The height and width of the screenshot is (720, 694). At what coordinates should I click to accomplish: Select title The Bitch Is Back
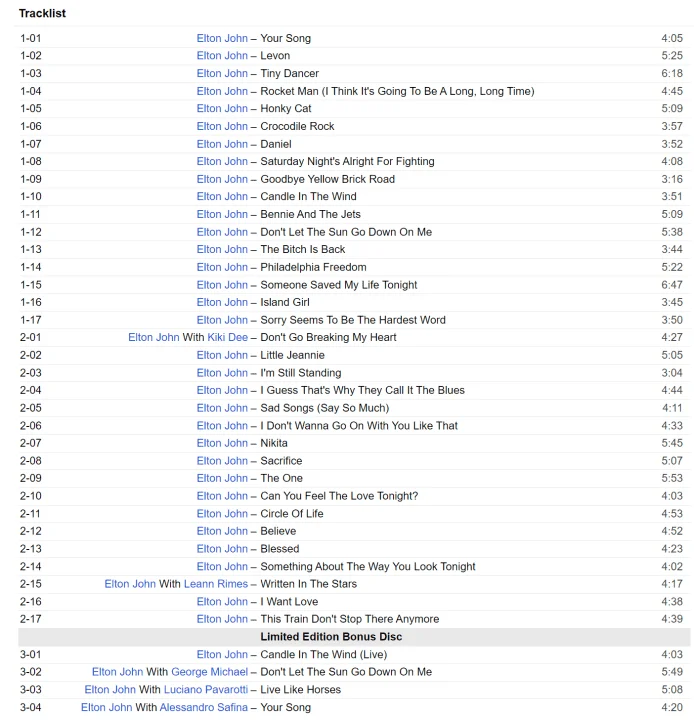(x=303, y=249)
